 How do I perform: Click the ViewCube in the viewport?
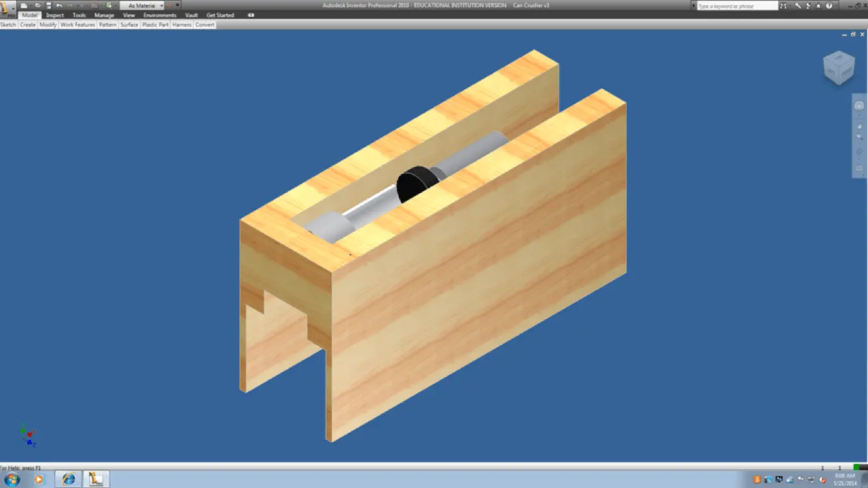pyautogui.click(x=838, y=68)
